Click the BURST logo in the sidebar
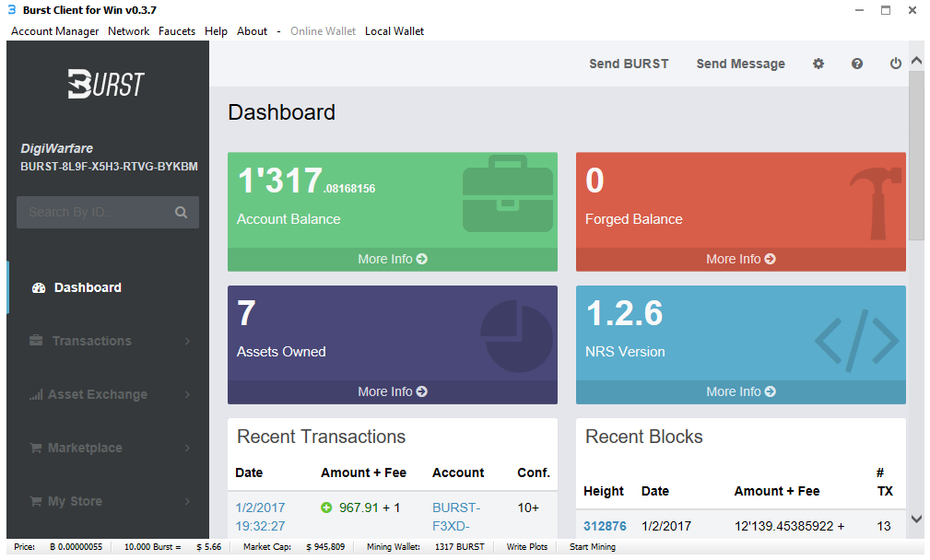This screenshot has height=560, width=930. (x=106, y=84)
